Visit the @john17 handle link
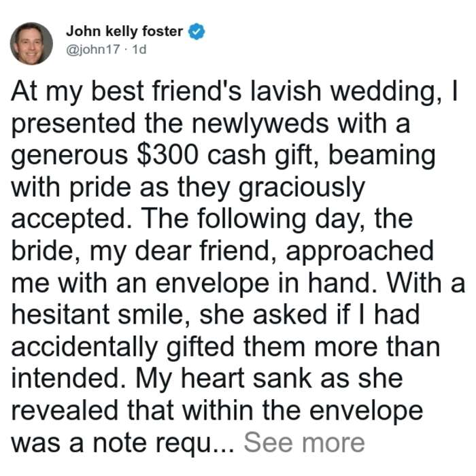Screen dimensions: 476x476 (x=93, y=49)
